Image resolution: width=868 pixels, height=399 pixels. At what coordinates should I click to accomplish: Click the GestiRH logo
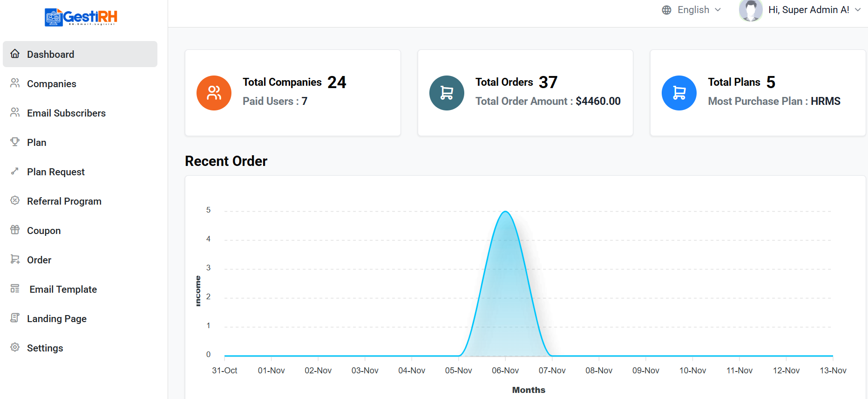tap(81, 17)
